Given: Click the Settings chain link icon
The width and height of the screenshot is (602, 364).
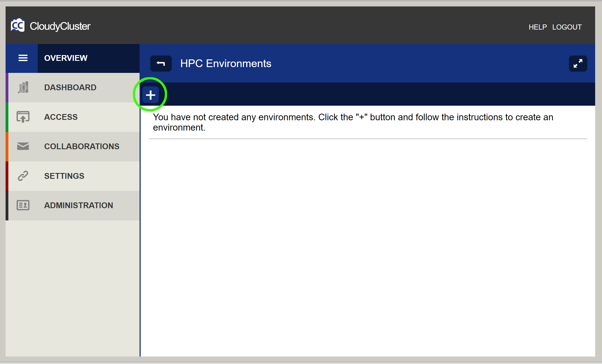Looking at the screenshot, I should (x=23, y=176).
